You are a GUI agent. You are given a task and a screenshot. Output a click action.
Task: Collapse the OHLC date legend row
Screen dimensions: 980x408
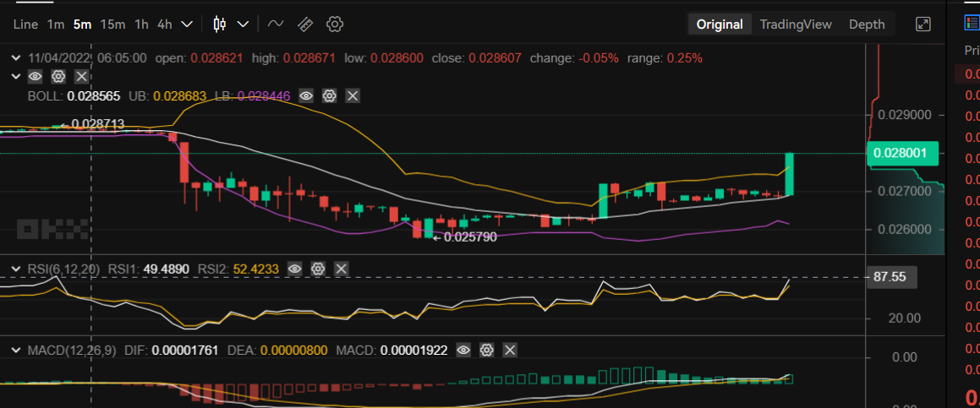(15, 58)
